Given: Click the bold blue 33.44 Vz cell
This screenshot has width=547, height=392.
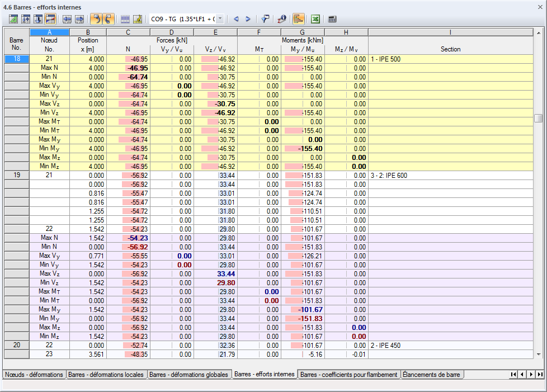Looking at the screenshot, I should point(215,274).
